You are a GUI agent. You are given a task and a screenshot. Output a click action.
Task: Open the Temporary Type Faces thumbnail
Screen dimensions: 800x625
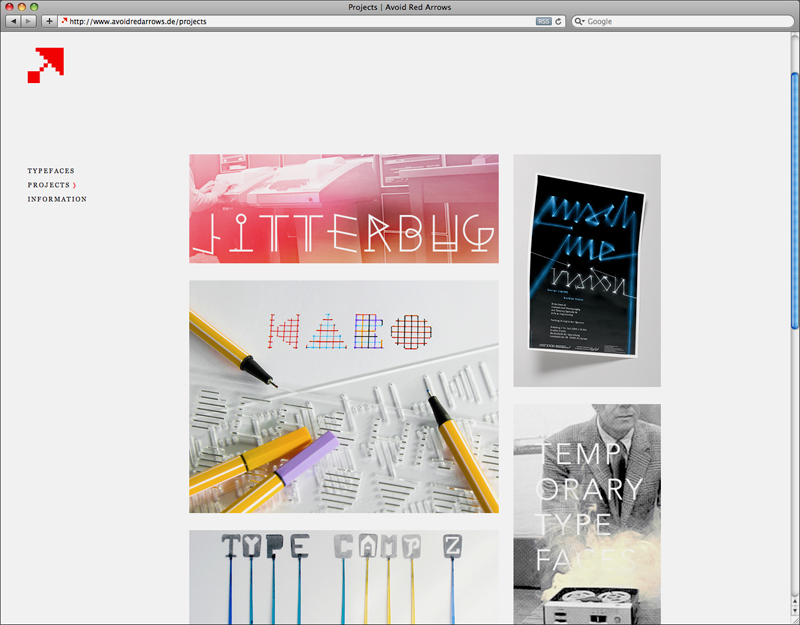pos(587,514)
